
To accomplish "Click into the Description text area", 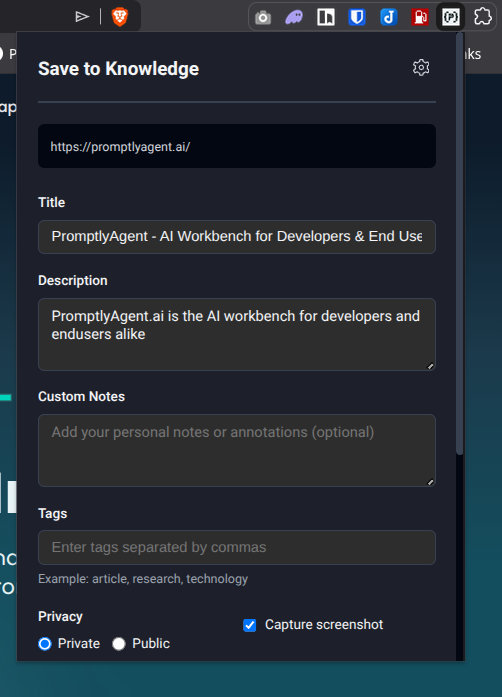I will pyautogui.click(x=237, y=334).
